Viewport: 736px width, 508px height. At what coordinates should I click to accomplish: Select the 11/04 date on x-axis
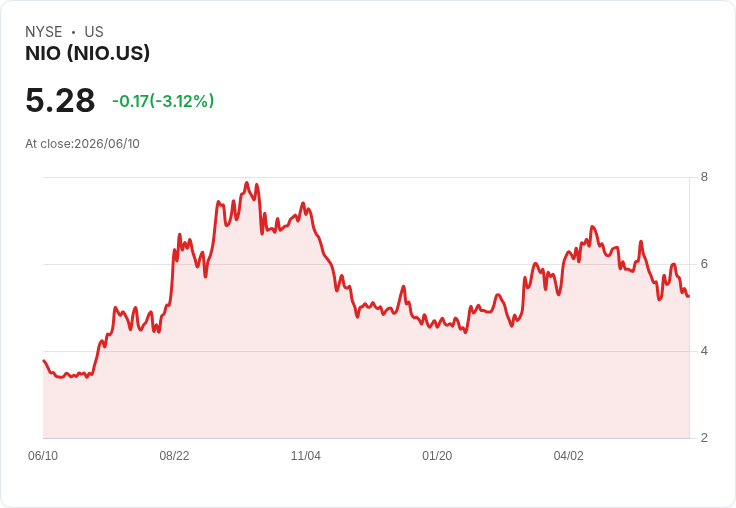[306, 455]
